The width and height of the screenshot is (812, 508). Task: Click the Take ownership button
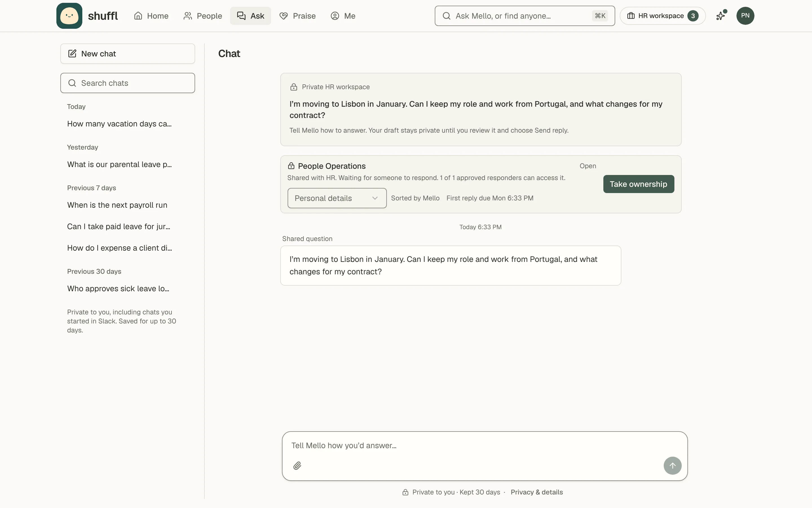[x=639, y=184]
